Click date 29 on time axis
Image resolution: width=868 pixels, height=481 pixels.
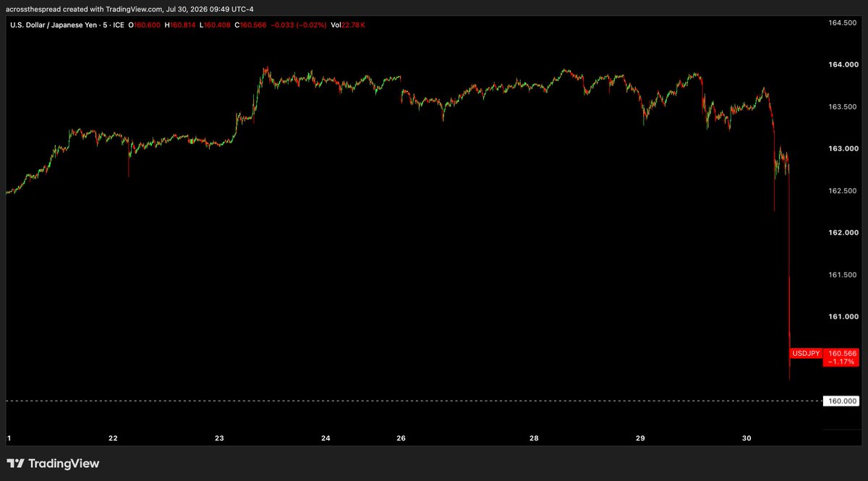click(x=640, y=438)
